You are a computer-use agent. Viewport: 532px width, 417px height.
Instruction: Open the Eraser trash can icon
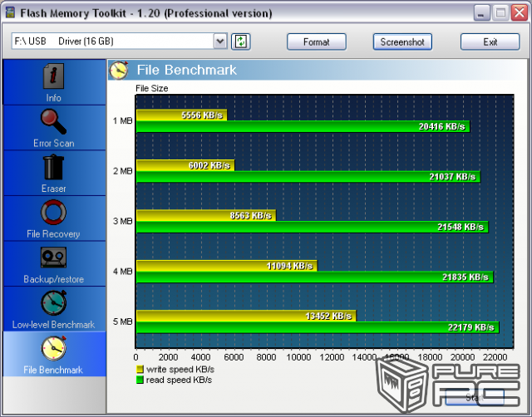click(x=53, y=167)
